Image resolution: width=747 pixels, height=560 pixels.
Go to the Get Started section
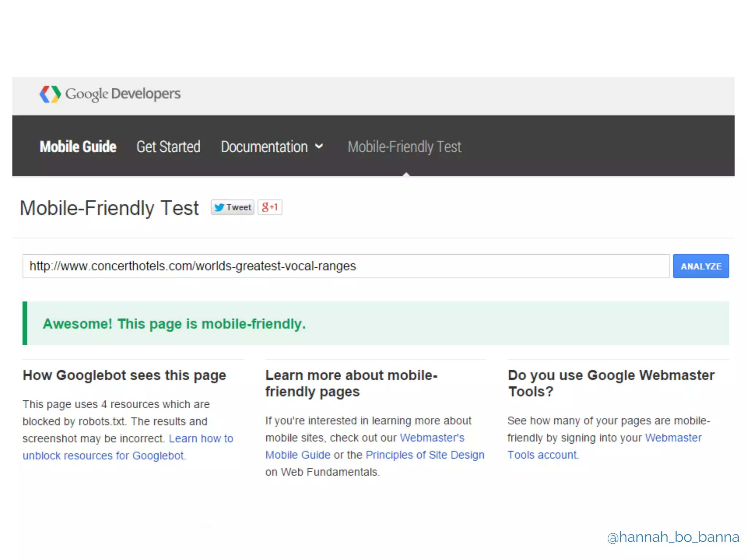[168, 147]
